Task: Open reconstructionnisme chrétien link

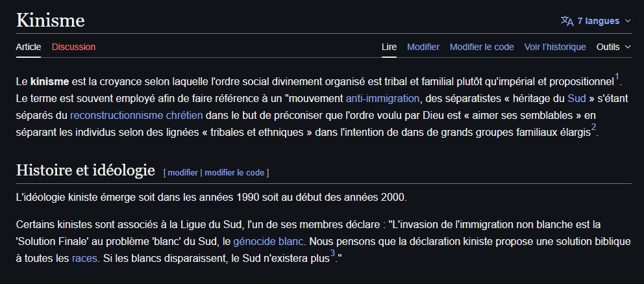Action: coord(136,116)
